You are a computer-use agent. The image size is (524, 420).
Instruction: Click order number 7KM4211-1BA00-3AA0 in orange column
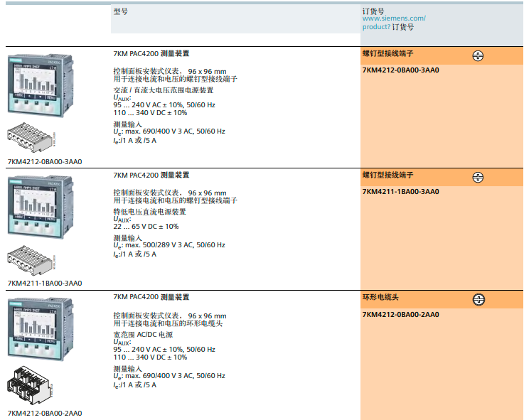[400, 192]
